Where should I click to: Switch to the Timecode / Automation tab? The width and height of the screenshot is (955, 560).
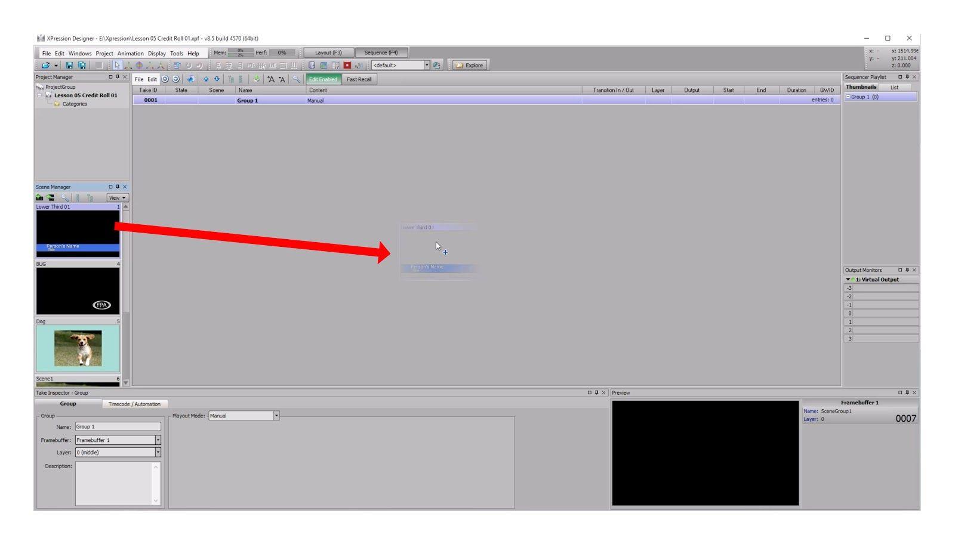coord(134,404)
